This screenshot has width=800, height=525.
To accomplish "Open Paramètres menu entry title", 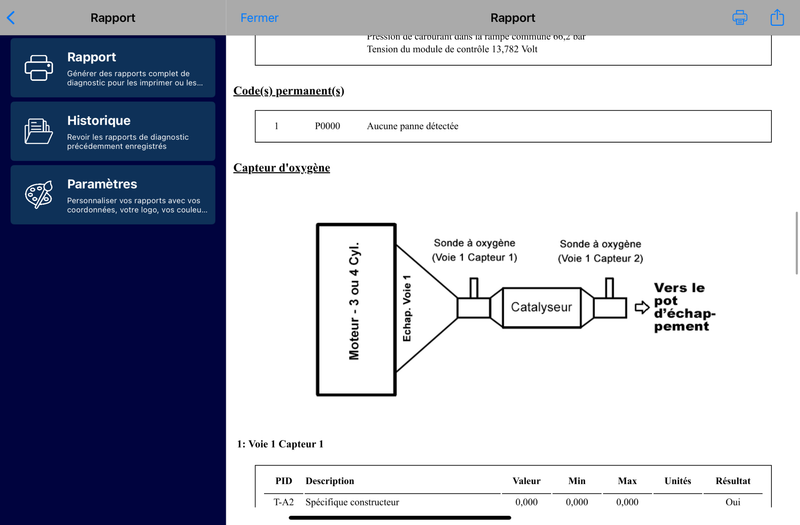I will (x=102, y=184).
